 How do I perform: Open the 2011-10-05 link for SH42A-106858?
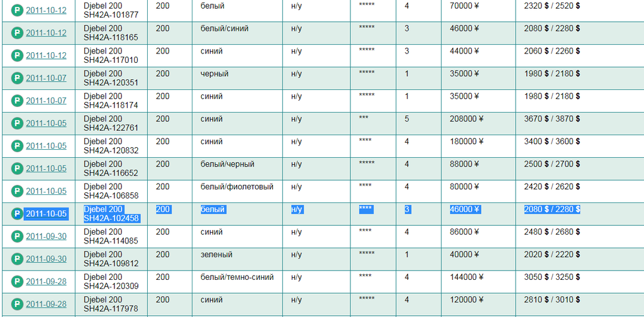46,191
